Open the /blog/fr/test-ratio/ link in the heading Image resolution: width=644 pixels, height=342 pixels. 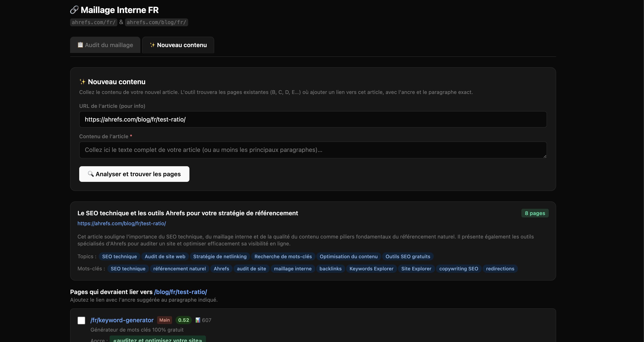click(181, 292)
